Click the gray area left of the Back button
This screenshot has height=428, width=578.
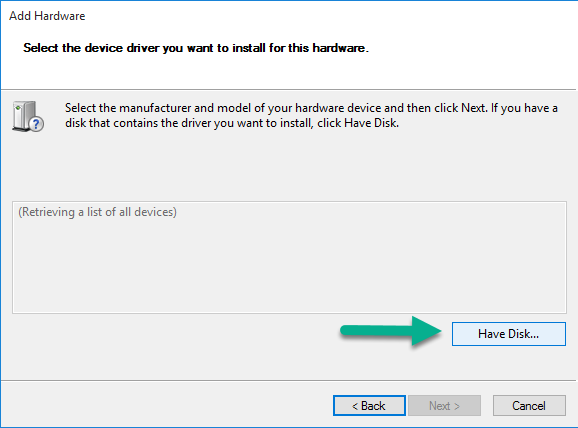[166, 406]
